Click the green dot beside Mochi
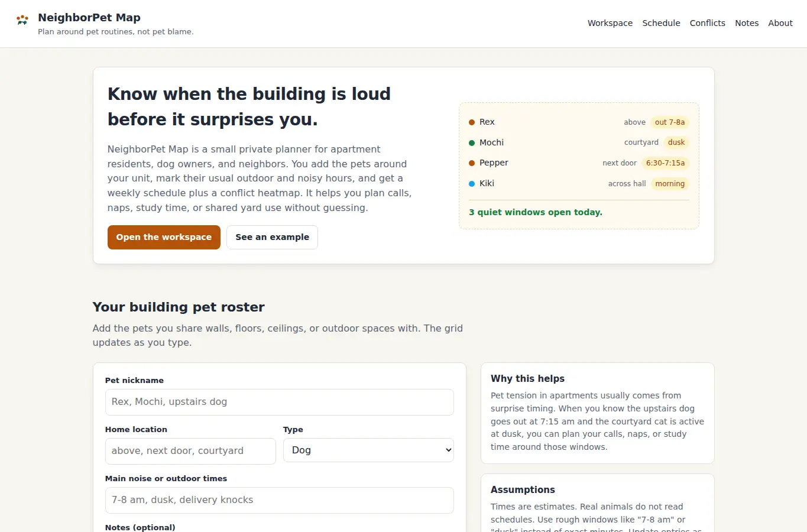Viewport: 807px width, 532px height. coord(472,142)
